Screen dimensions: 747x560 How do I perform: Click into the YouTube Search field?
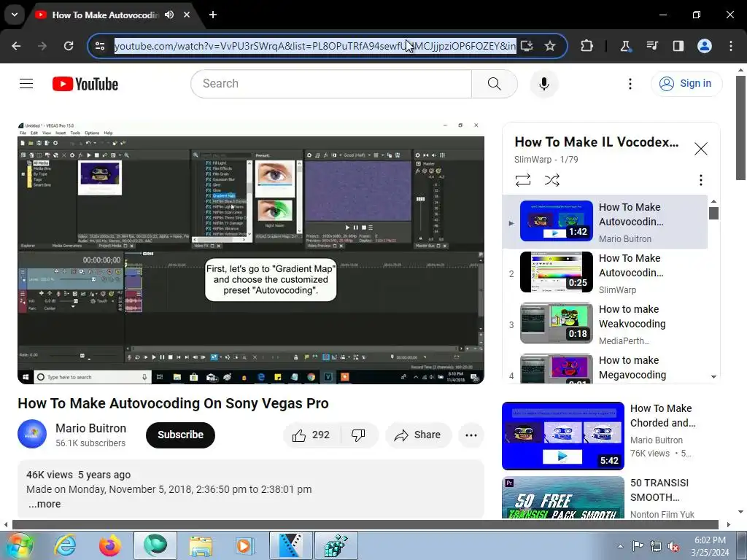(331, 84)
